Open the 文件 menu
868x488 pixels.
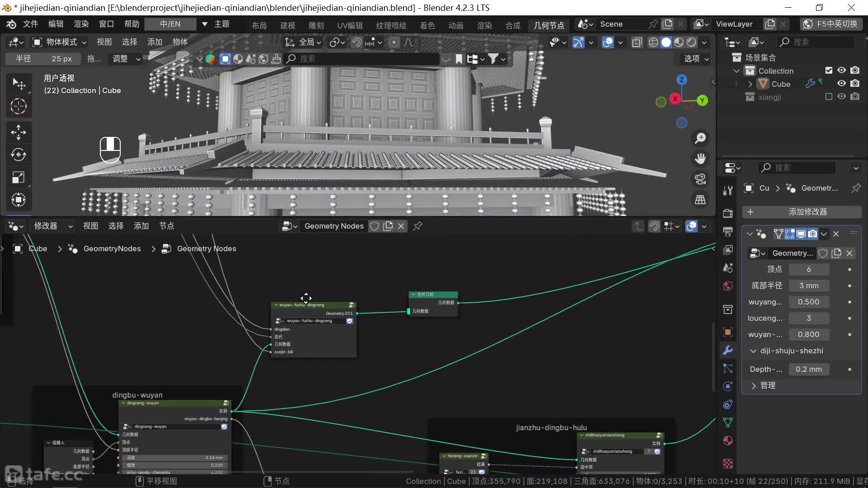tap(30, 24)
